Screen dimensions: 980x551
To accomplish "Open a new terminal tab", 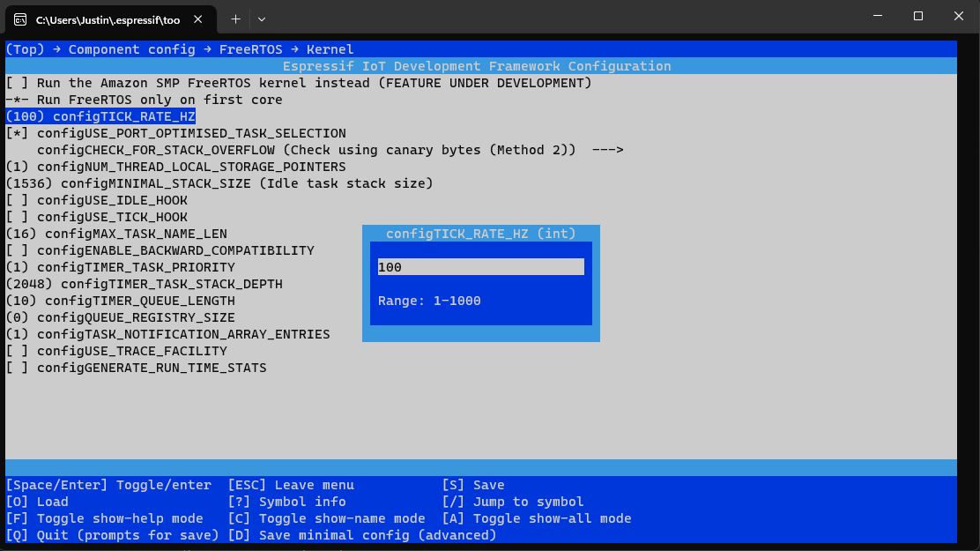I will pyautogui.click(x=235, y=19).
